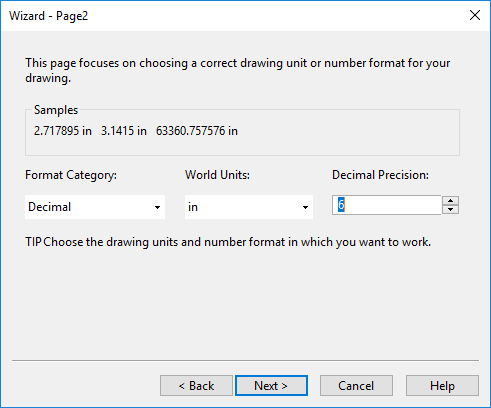Expand the World Units combo box
The image size is (491, 408).
249,207
